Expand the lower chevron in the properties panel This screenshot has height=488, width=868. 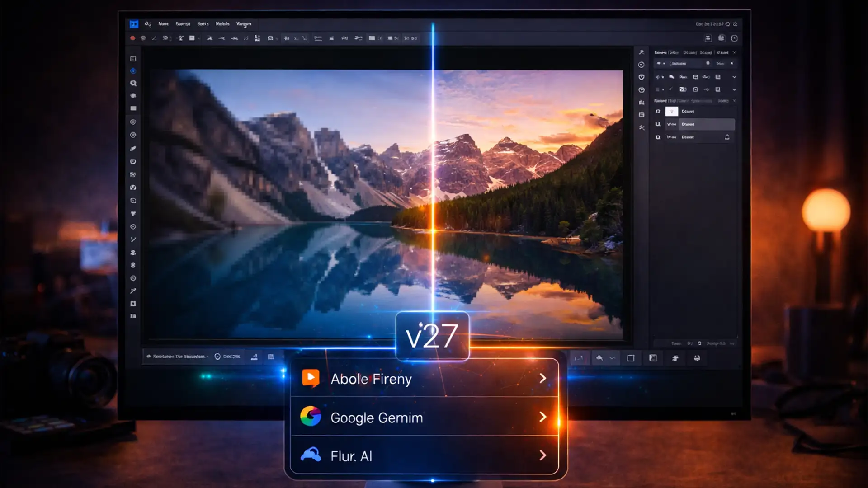pos(735,90)
